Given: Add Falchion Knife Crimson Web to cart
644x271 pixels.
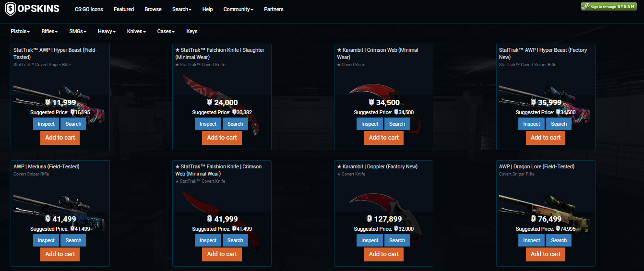Looking at the screenshot, I should coord(222,254).
